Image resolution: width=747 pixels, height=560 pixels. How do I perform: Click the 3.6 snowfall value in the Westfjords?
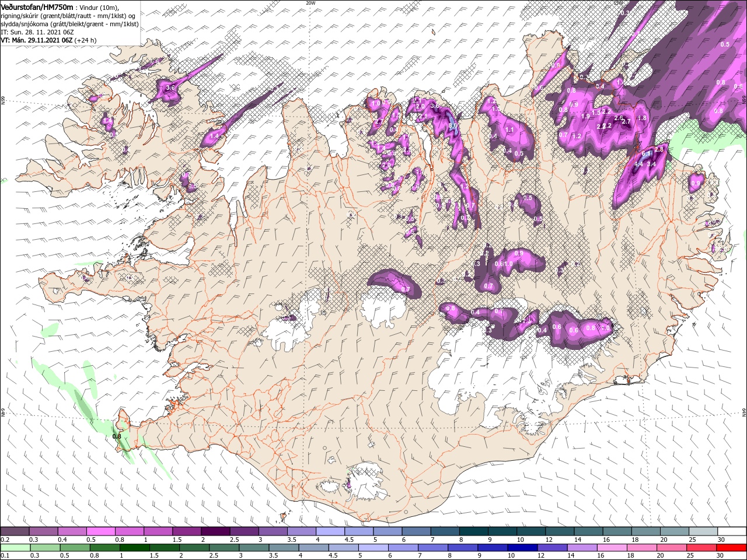click(170, 88)
